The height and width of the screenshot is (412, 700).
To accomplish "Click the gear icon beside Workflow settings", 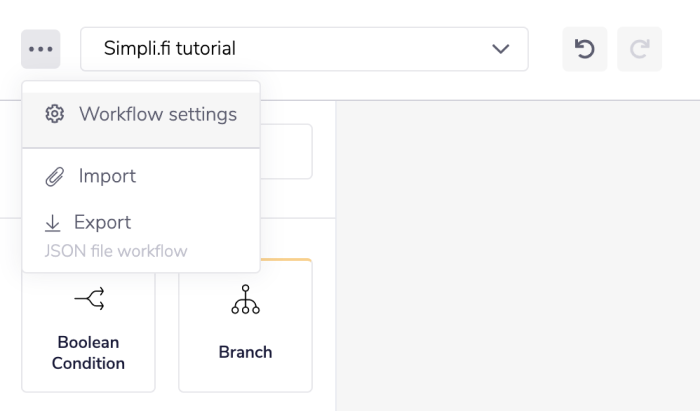I will tap(55, 114).
